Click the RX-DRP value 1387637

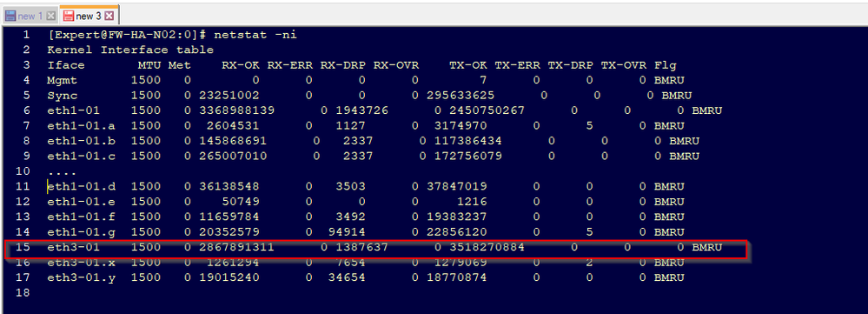click(361, 247)
